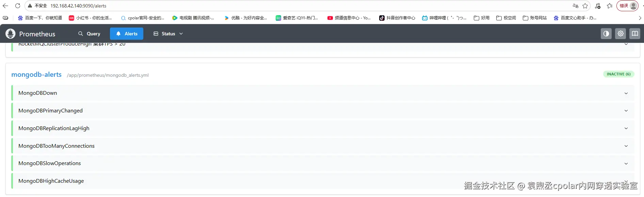Open the browser profile error button

pos(627,6)
